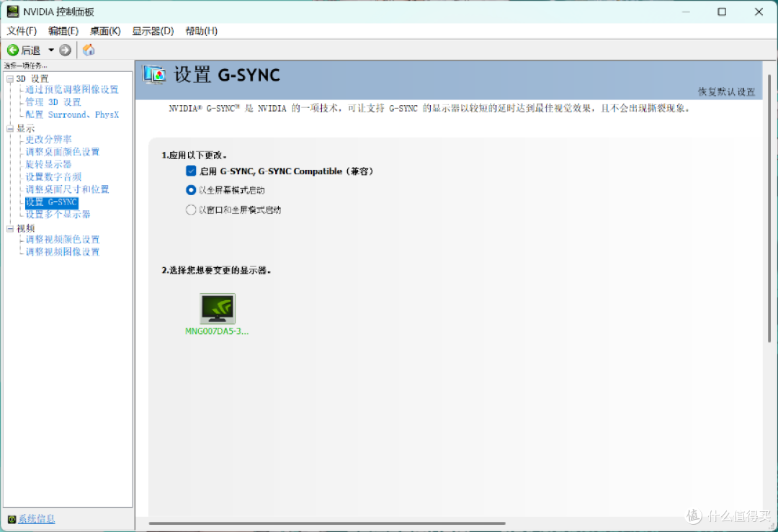778x532 pixels.
Task: Collapse the 3D 设置 tree node
Action: tap(10, 79)
